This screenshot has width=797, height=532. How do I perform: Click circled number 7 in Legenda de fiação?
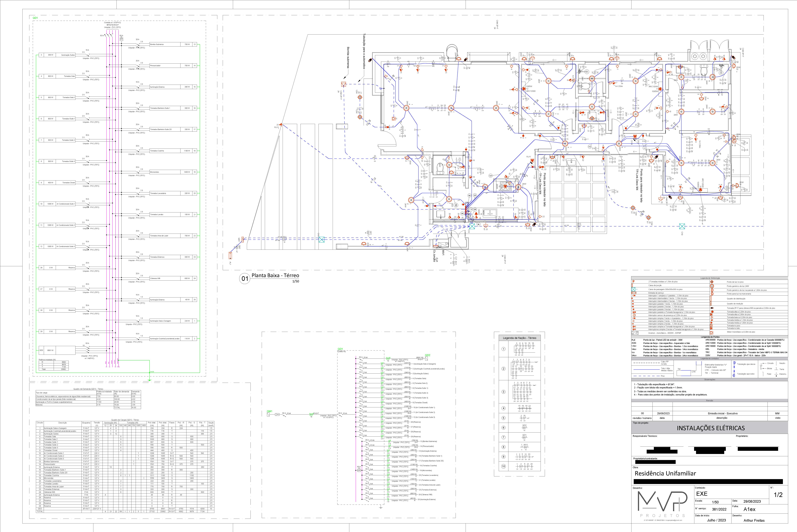[x=504, y=437]
